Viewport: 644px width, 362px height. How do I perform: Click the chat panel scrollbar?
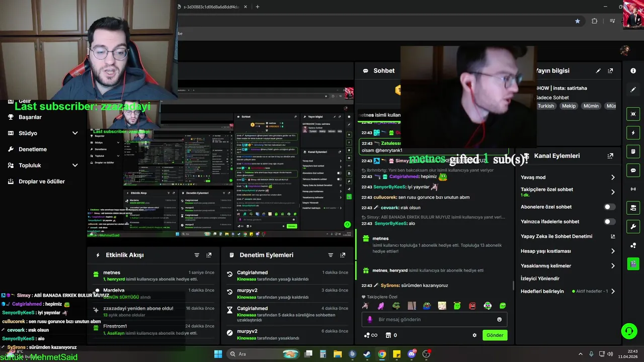point(513,286)
